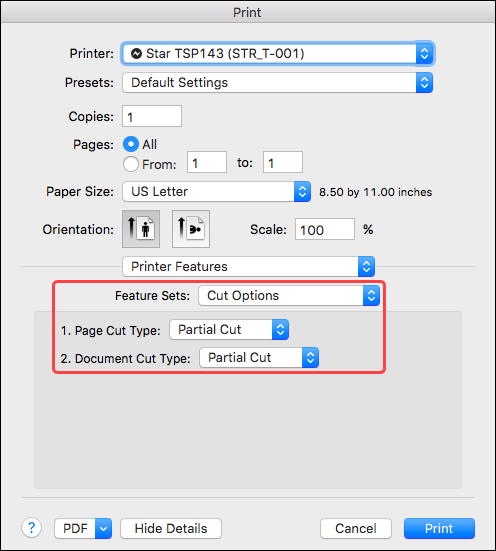This screenshot has width=496, height=551.
Task: Open the Printer dropdown Star TSP143
Action: tap(277, 53)
